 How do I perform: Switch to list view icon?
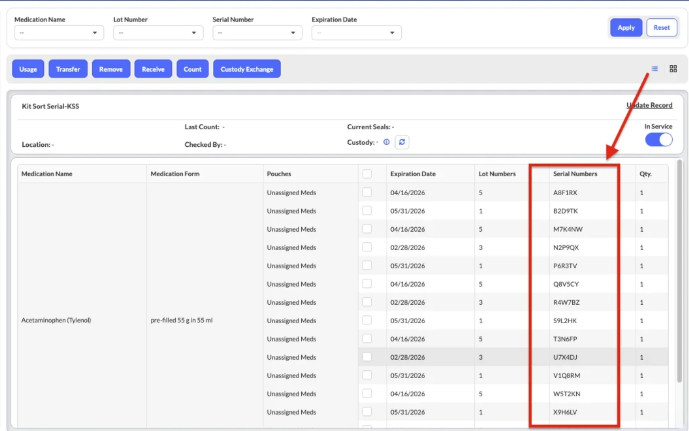(655, 68)
